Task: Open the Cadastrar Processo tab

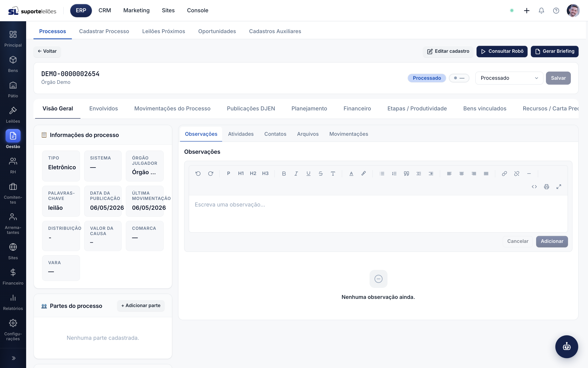Action: [104, 31]
